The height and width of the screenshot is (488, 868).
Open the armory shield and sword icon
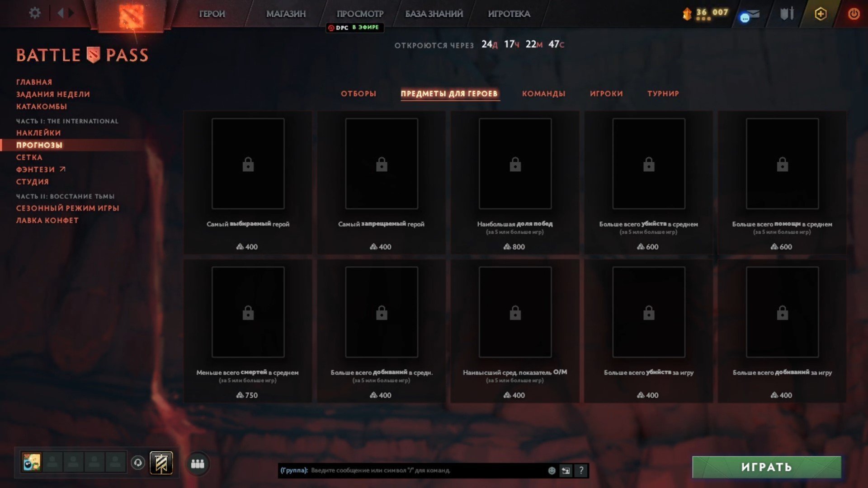[787, 14]
